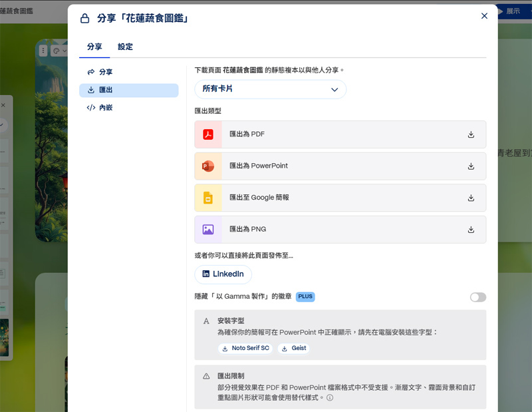Click the red PDF icon in export list
This screenshot has width=532, height=412.
click(209, 134)
